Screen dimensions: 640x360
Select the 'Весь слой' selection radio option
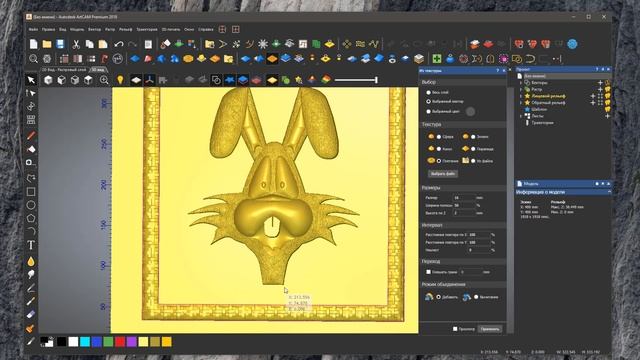point(429,93)
